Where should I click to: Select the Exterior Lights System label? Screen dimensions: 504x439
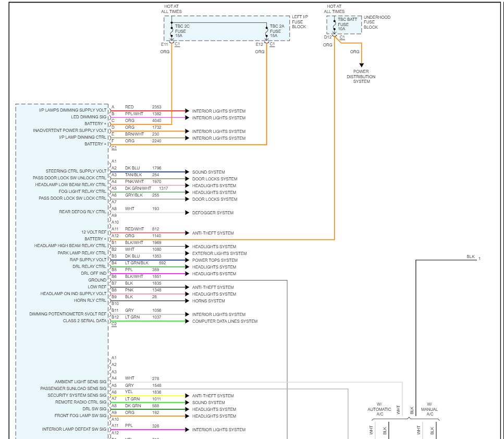(x=219, y=253)
